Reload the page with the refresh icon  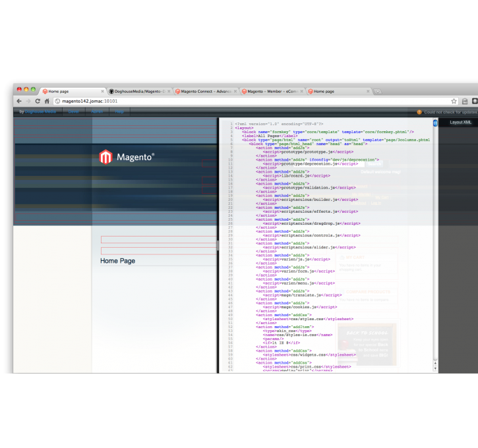[x=38, y=101]
